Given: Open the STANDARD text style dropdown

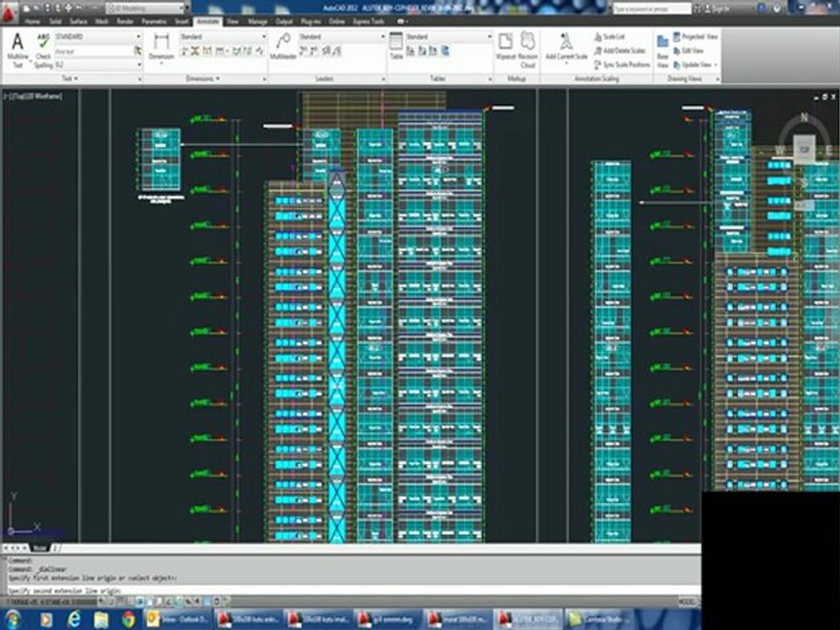Looking at the screenshot, I should (98, 37).
